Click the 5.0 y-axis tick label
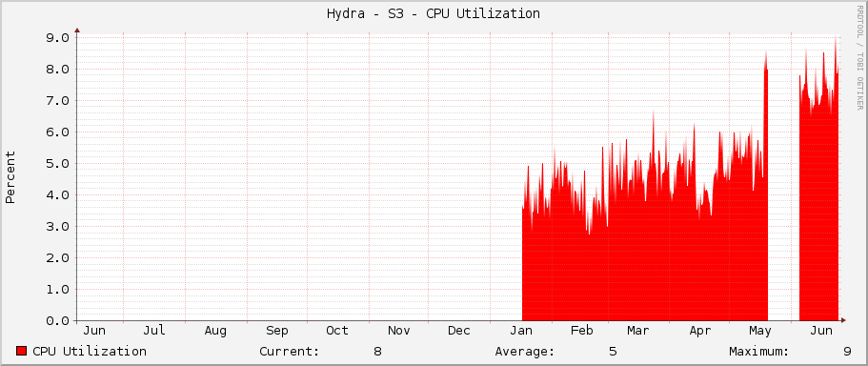 point(57,163)
